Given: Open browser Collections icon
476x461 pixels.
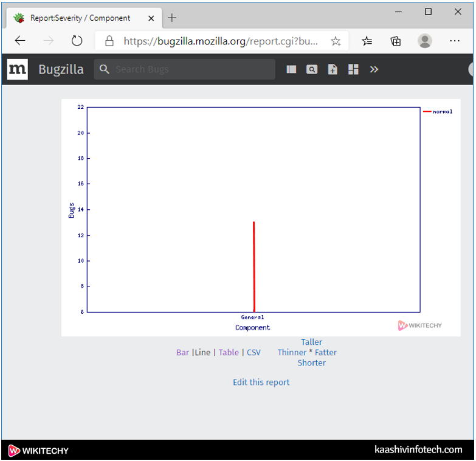Looking at the screenshot, I should (396, 41).
